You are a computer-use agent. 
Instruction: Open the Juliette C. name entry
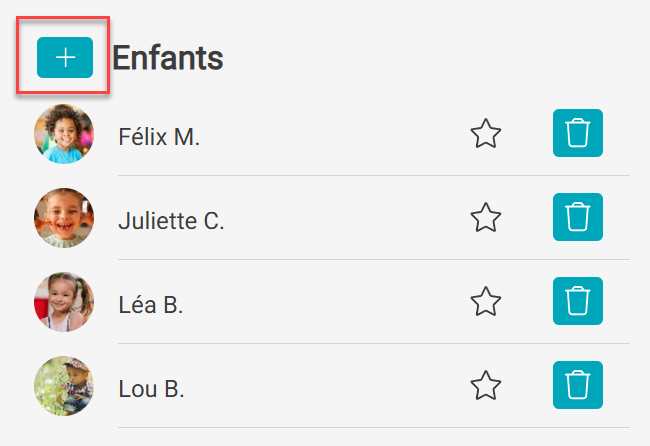(x=171, y=221)
